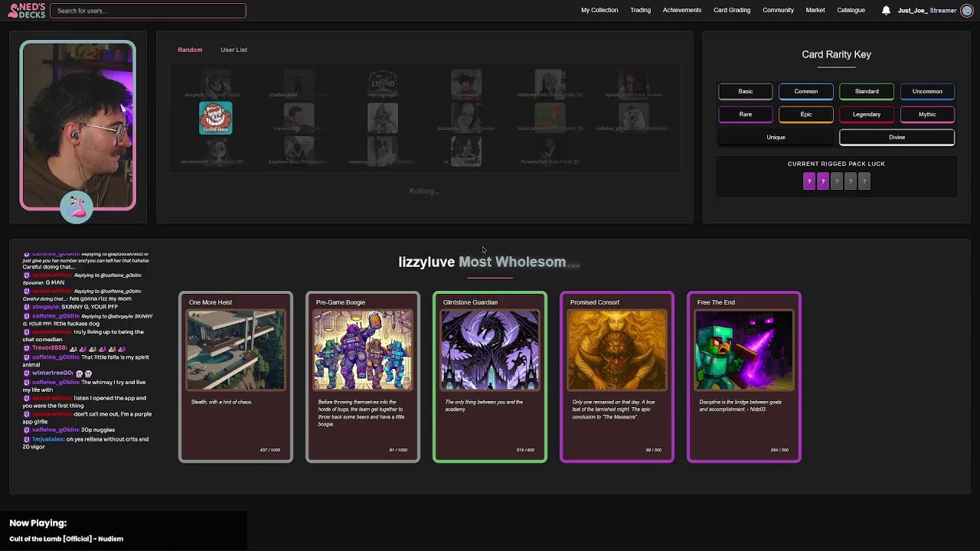Click the Uncommon rarity button
Image resolution: width=980 pixels, height=551 pixels.
(x=927, y=92)
